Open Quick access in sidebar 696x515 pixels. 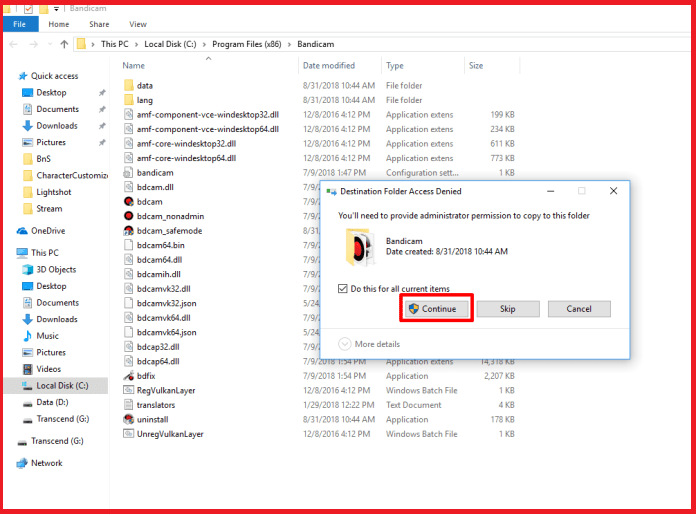click(54, 76)
